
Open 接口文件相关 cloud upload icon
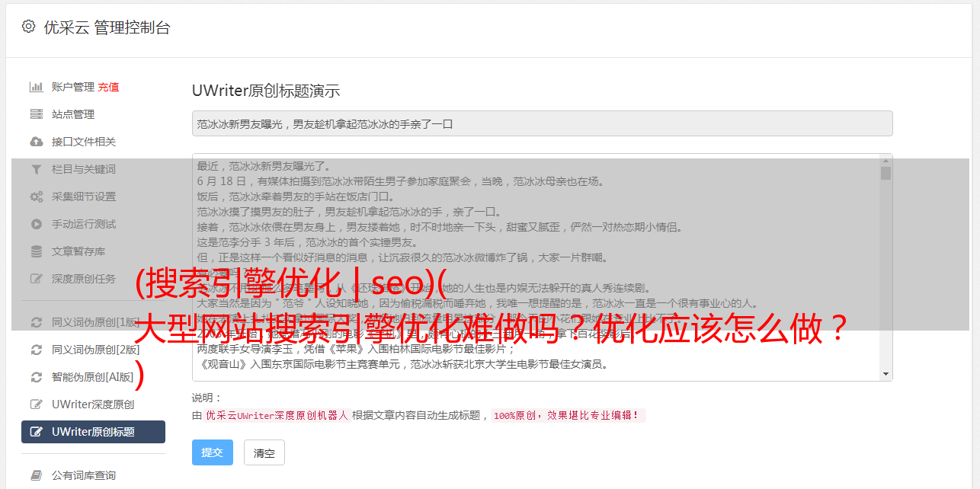point(36,142)
